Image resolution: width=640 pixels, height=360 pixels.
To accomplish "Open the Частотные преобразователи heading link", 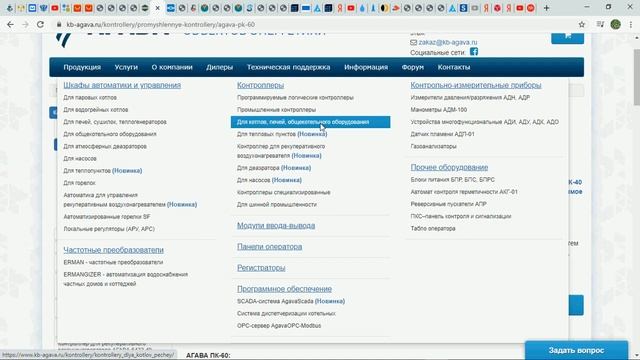I will tap(113, 250).
